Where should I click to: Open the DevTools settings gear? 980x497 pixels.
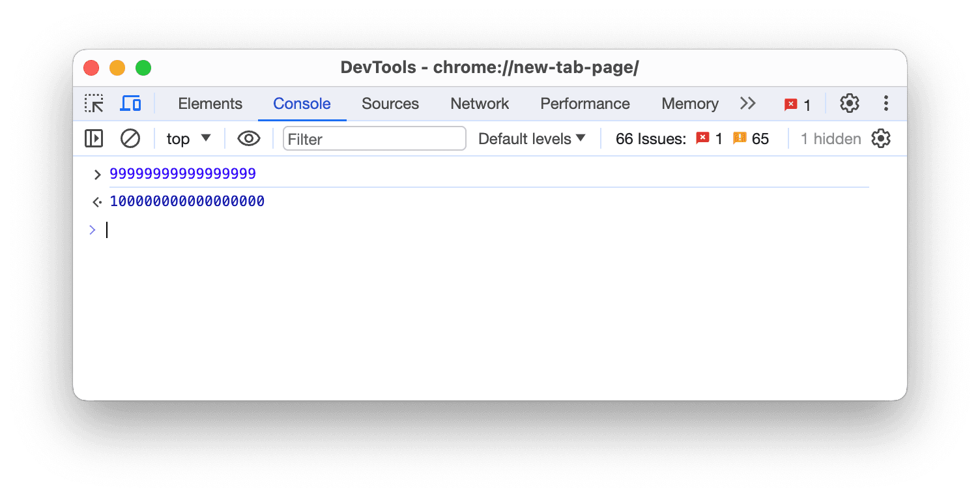pyautogui.click(x=849, y=104)
